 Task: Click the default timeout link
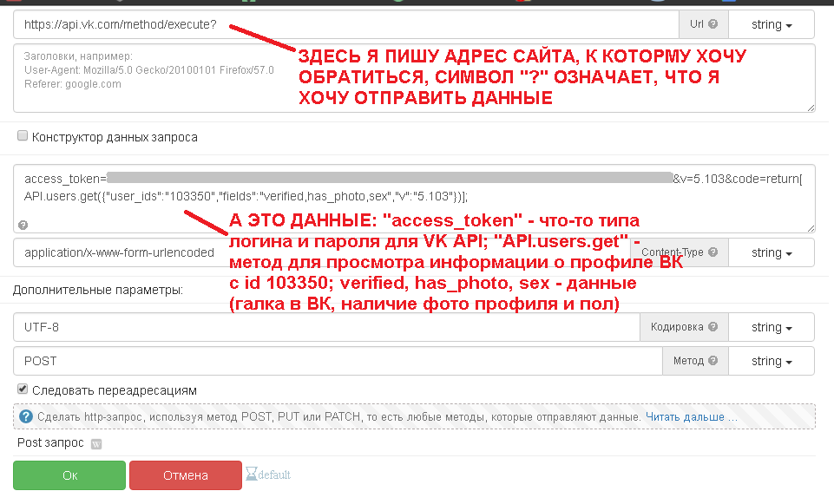click(x=274, y=475)
